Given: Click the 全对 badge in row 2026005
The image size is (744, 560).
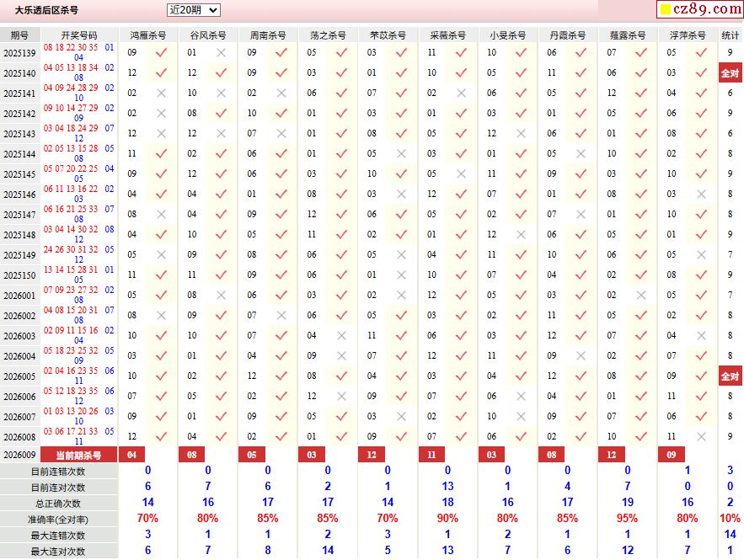Looking at the screenshot, I should point(731,376).
